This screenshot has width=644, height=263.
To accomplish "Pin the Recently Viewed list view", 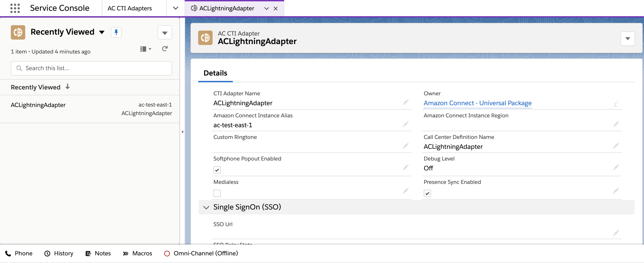I will pos(116,32).
